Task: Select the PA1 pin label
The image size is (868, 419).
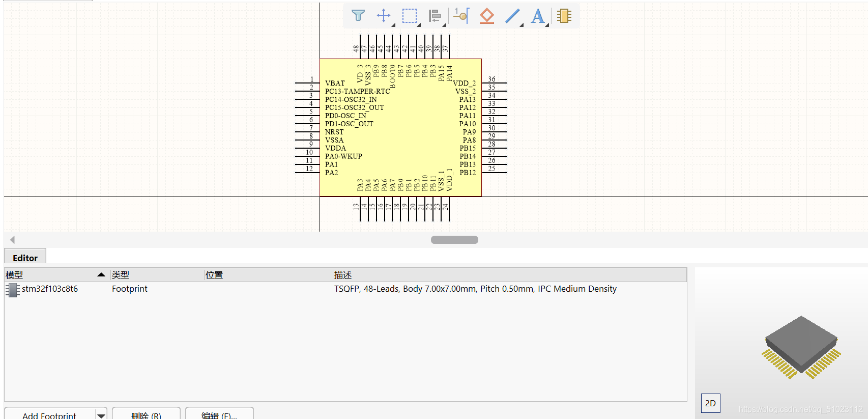Action: 331,164
